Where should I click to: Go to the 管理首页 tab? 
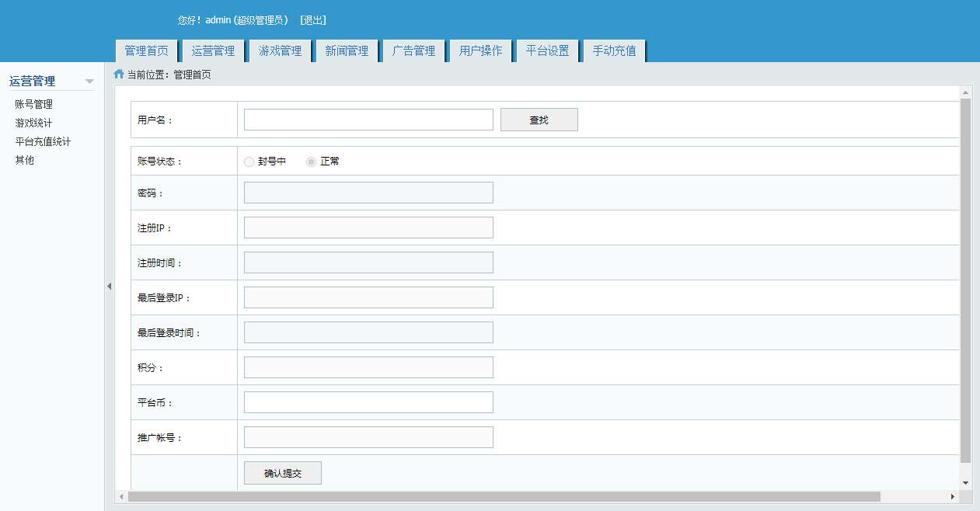pos(146,50)
